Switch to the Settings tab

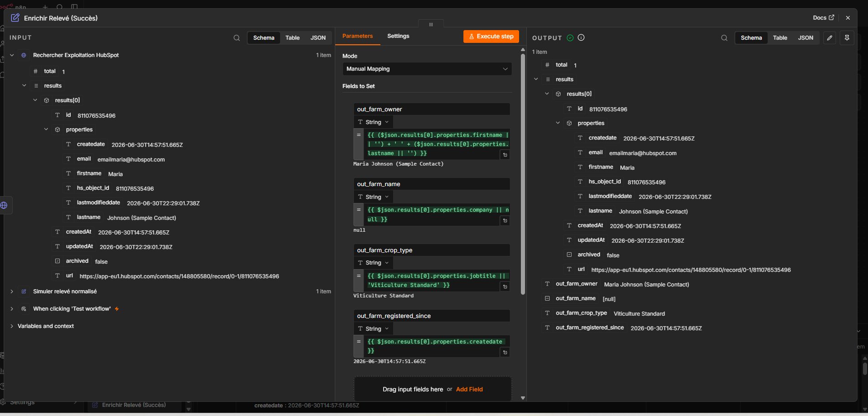point(398,36)
